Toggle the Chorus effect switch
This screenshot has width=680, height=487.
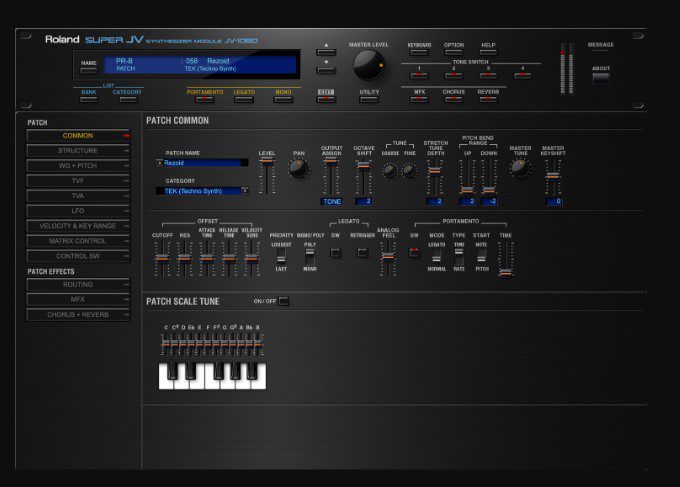point(454,99)
